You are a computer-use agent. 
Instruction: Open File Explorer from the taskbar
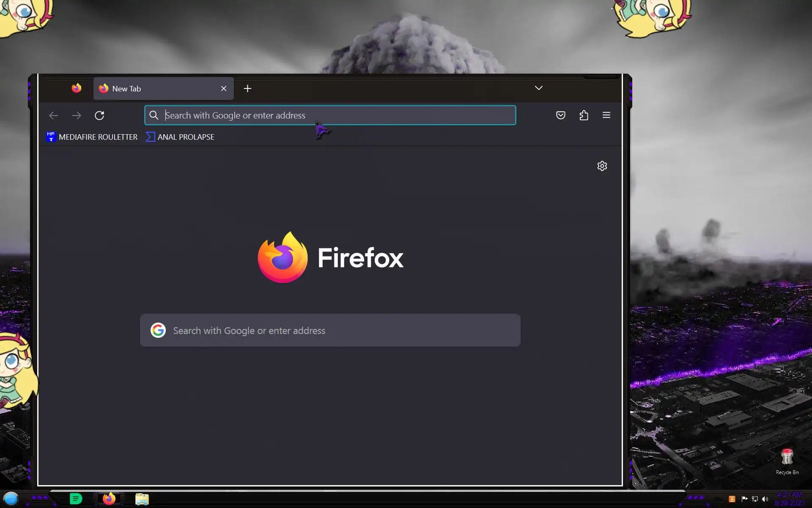[142, 499]
